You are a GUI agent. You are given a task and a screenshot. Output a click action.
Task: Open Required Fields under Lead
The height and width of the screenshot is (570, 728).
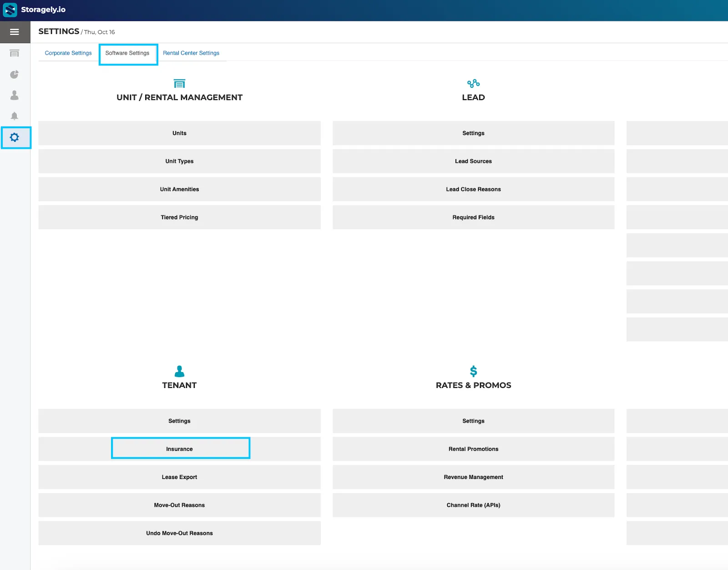point(473,217)
